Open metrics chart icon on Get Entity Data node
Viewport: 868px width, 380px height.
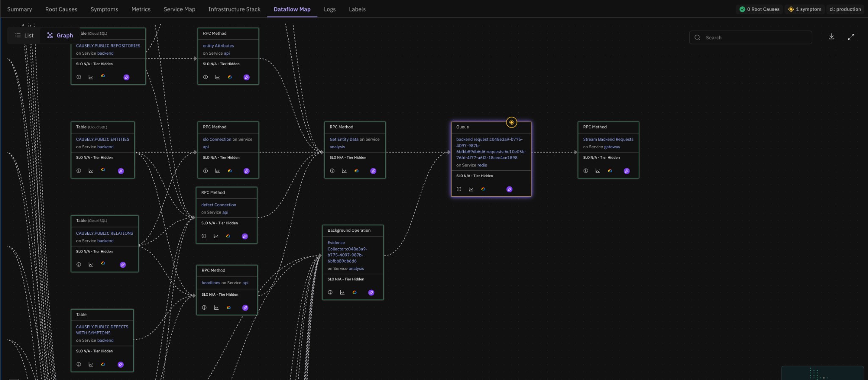pos(344,171)
